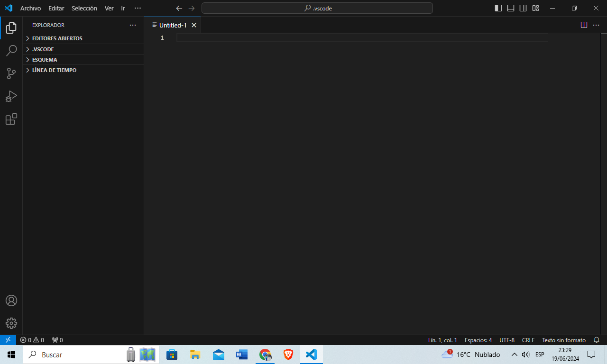The width and height of the screenshot is (607, 364).
Task: Open Microsoft Store from taskbar
Action: pyautogui.click(x=172, y=355)
